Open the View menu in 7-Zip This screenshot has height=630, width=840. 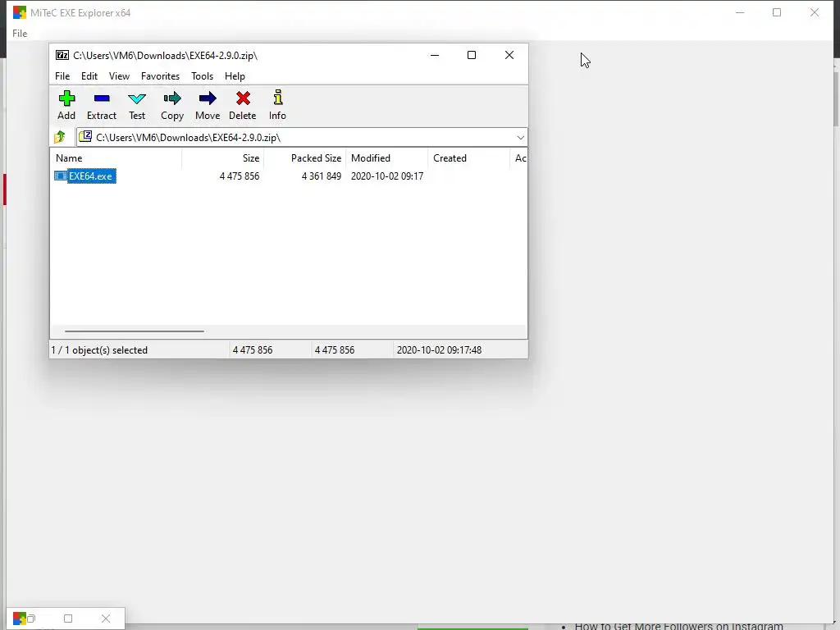tap(119, 76)
